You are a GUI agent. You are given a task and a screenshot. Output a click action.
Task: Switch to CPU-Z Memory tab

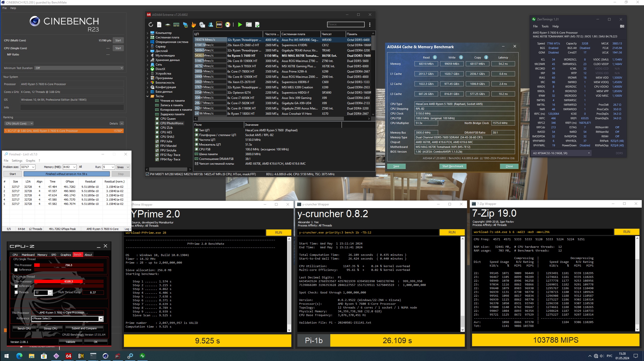point(42,255)
